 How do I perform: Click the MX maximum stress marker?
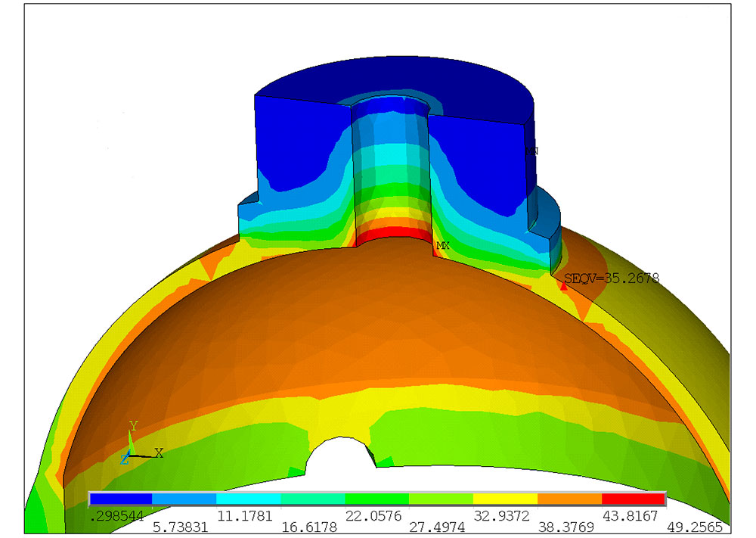tap(443, 246)
